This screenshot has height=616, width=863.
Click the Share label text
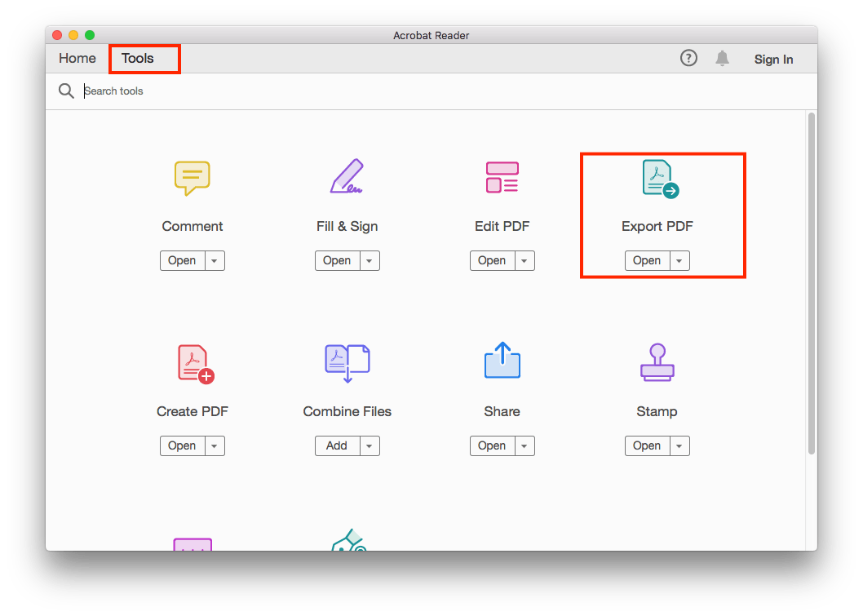click(502, 411)
